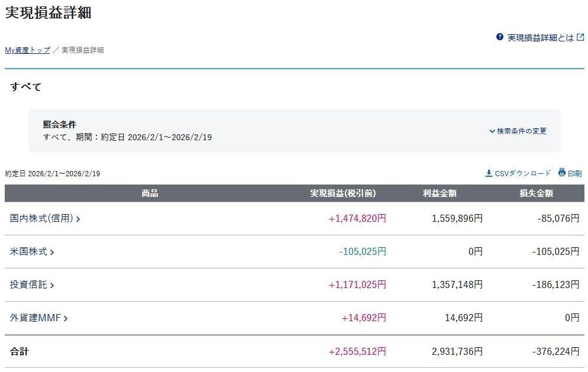Click the 合計 total row label

[19, 351]
